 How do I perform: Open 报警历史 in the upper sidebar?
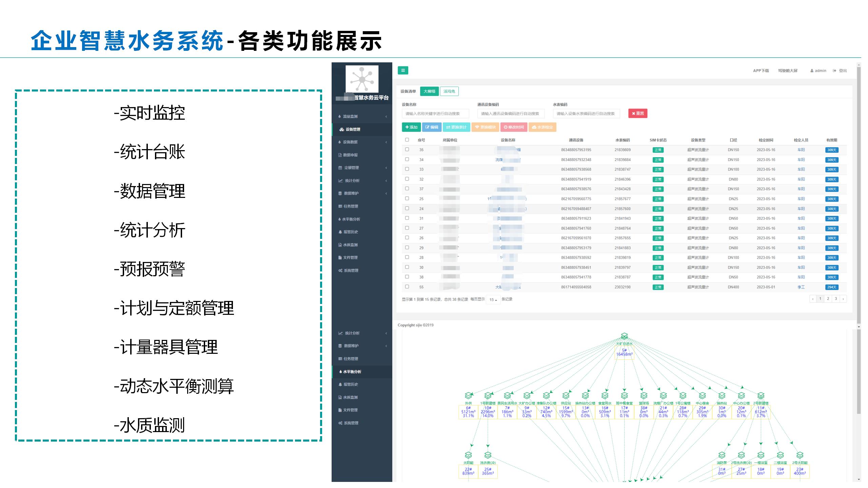pyautogui.click(x=351, y=232)
